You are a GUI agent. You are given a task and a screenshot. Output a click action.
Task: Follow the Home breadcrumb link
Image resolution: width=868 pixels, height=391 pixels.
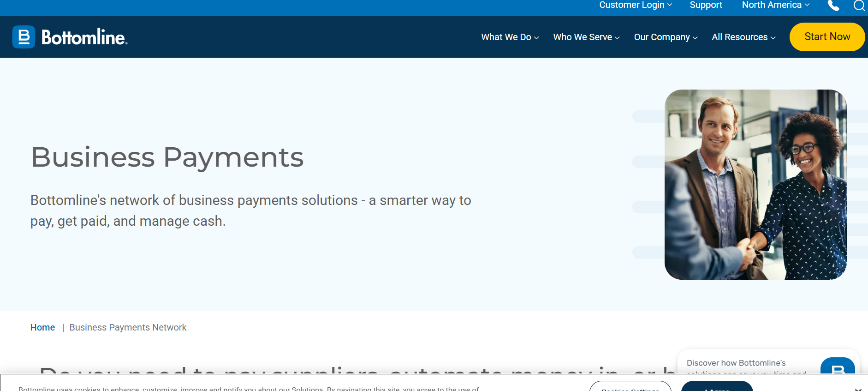(42, 327)
